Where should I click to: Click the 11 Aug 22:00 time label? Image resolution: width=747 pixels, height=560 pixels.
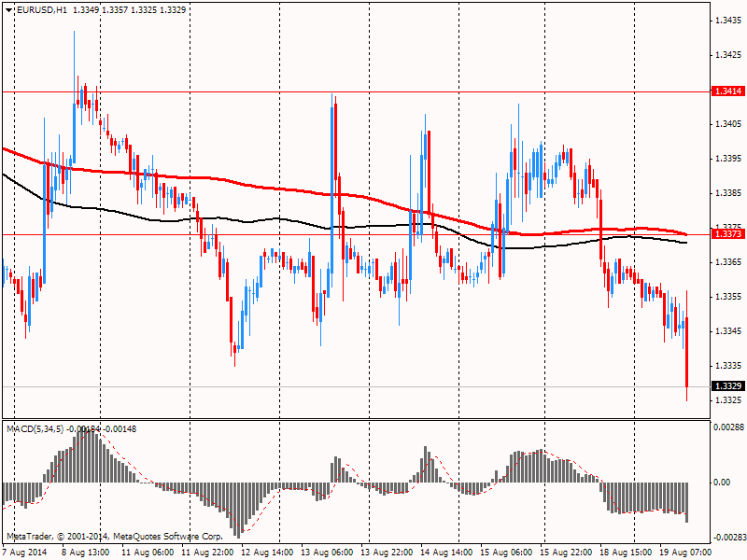coord(207,553)
